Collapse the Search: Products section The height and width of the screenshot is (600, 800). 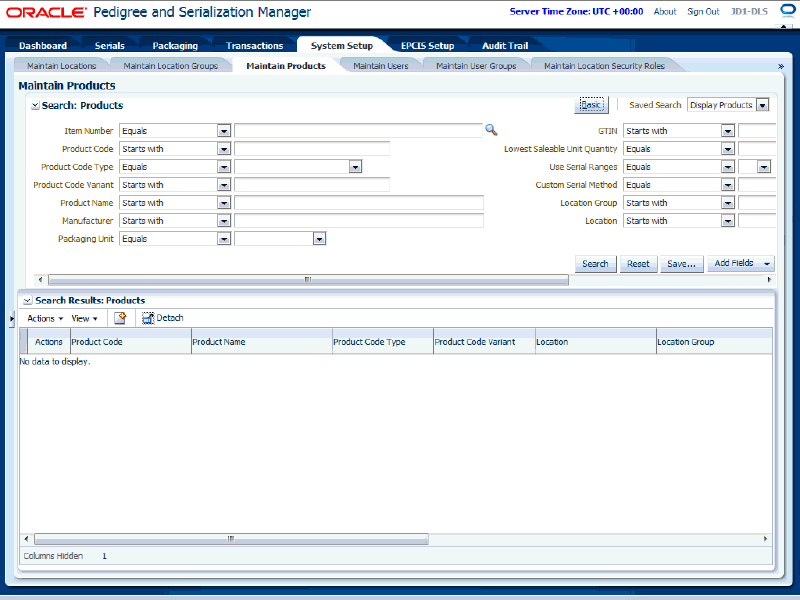35,106
